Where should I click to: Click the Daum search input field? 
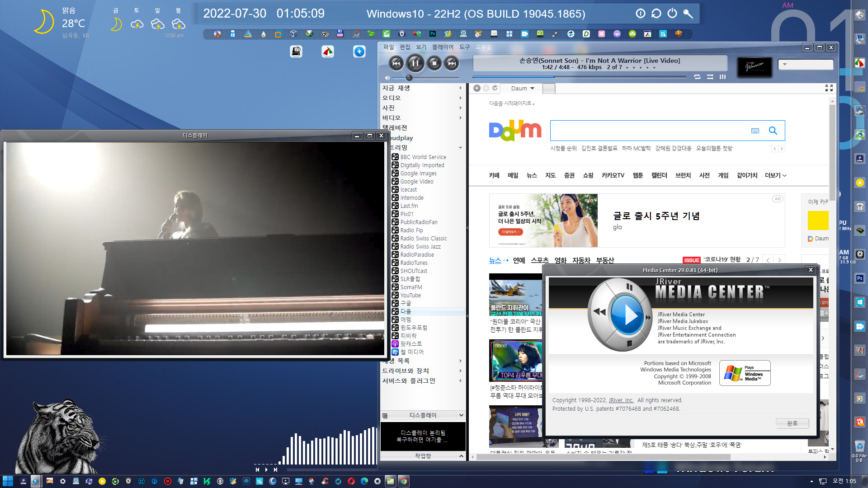649,131
